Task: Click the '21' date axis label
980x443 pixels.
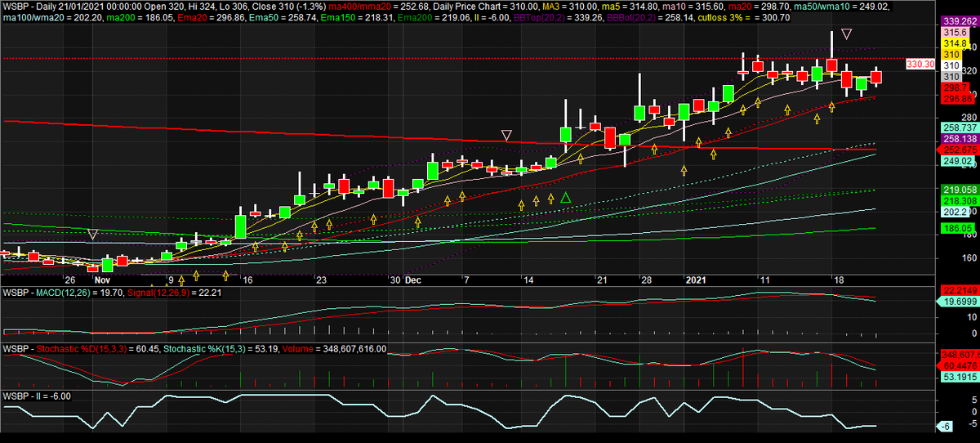Action: coord(602,279)
